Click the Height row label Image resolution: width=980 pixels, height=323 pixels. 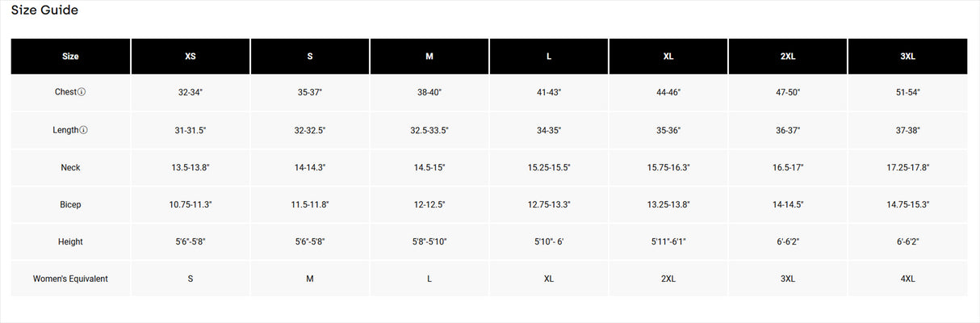click(70, 241)
